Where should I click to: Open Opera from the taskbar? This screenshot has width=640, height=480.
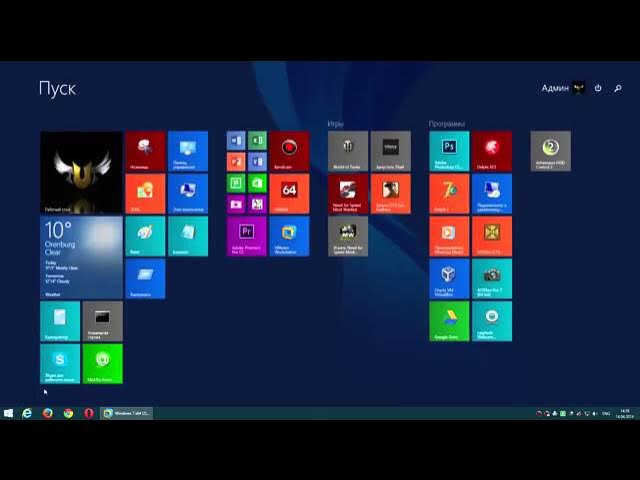(89, 413)
